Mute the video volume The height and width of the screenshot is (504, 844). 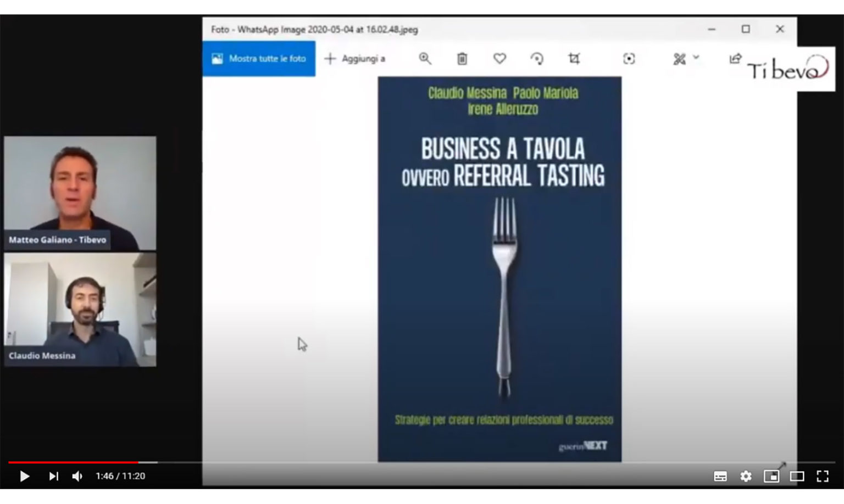(x=77, y=476)
